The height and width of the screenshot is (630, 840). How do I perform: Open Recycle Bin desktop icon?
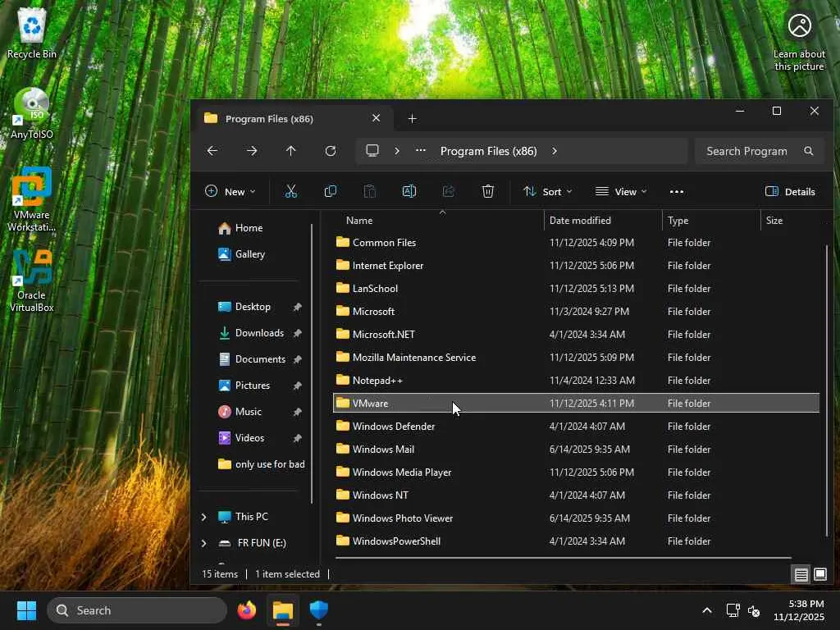pos(32,33)
